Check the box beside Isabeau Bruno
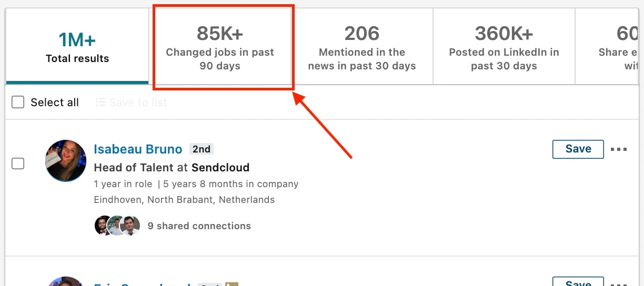This screenshot has width=644, height=286. pos(18,164)
